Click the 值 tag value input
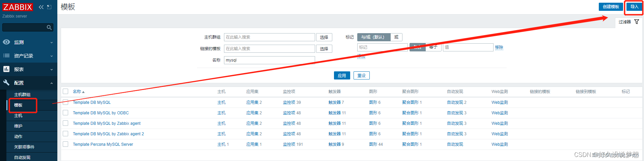644x161 pixels. 468,47
